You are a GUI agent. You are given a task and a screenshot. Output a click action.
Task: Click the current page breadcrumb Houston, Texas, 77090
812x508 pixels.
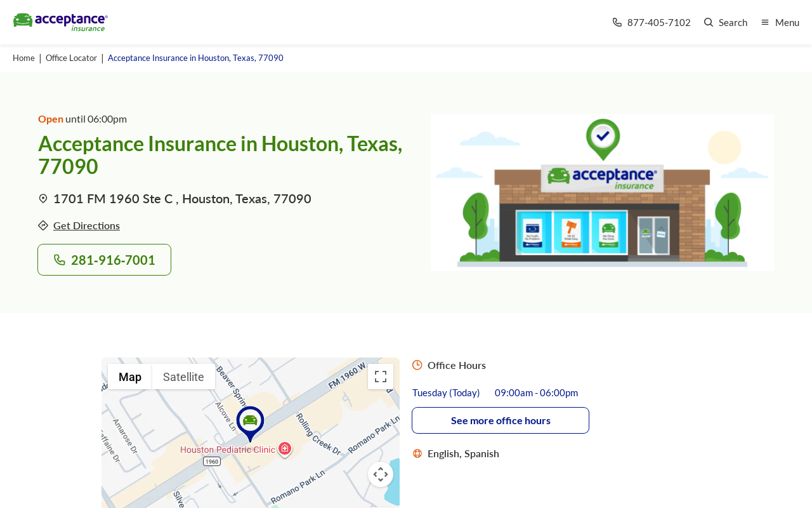click(x=195, y=58)
